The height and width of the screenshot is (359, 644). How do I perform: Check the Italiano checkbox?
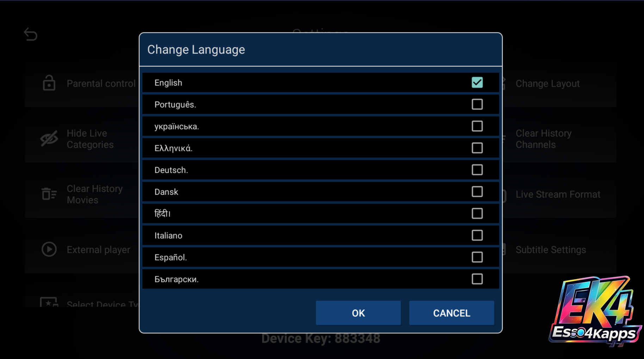477,235
